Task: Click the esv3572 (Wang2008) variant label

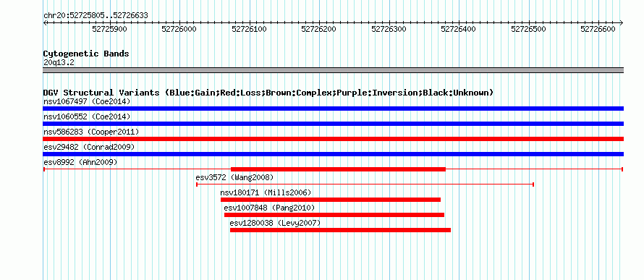Action: pos(234,177)
